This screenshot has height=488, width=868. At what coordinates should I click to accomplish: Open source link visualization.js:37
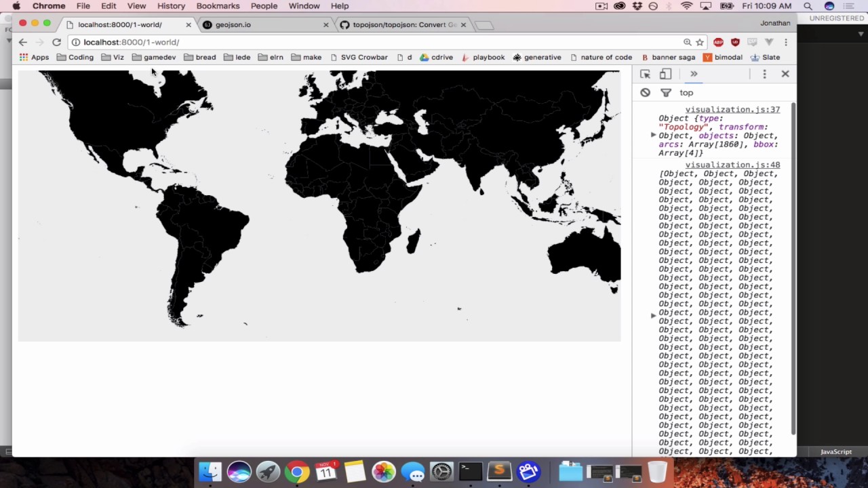click(732, 110)
